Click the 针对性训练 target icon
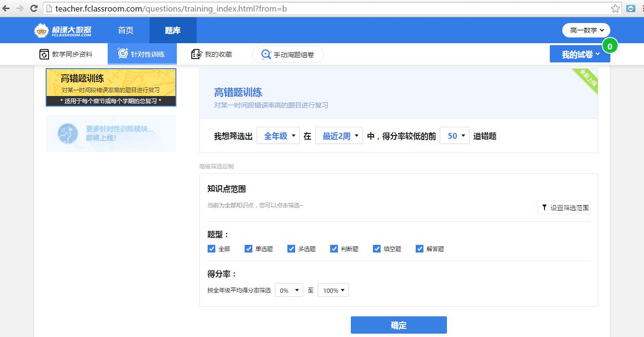Screen dimensions: 644x337 point(123,53)
